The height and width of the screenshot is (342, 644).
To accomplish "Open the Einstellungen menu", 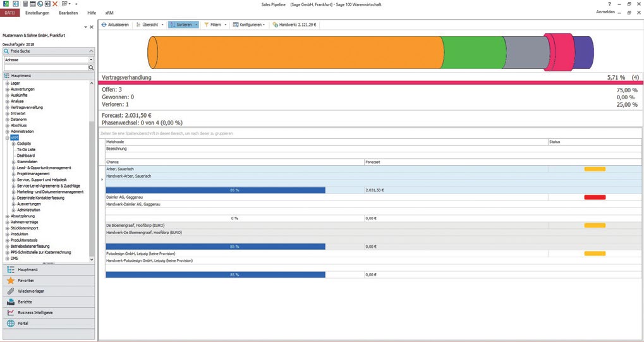I will pyautogui.click(x=37, y=13).
